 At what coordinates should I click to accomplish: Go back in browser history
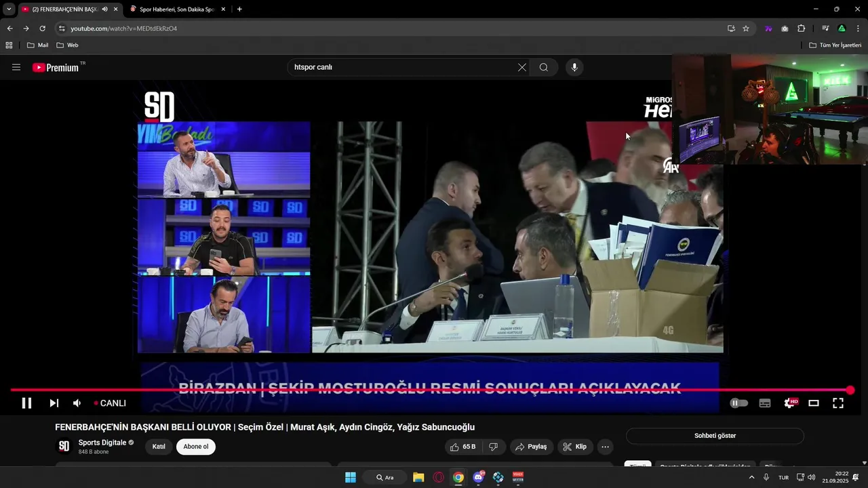coord(9,28)
